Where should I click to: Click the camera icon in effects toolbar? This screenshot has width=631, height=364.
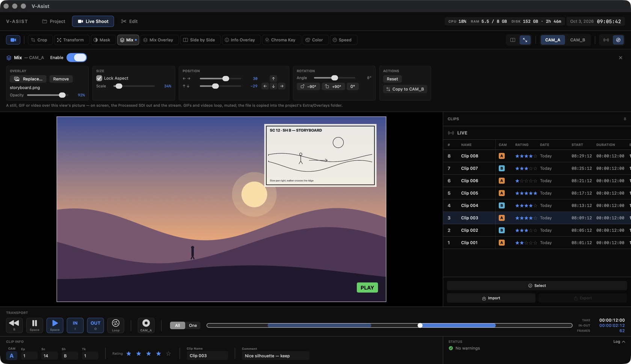coord(13,40)
